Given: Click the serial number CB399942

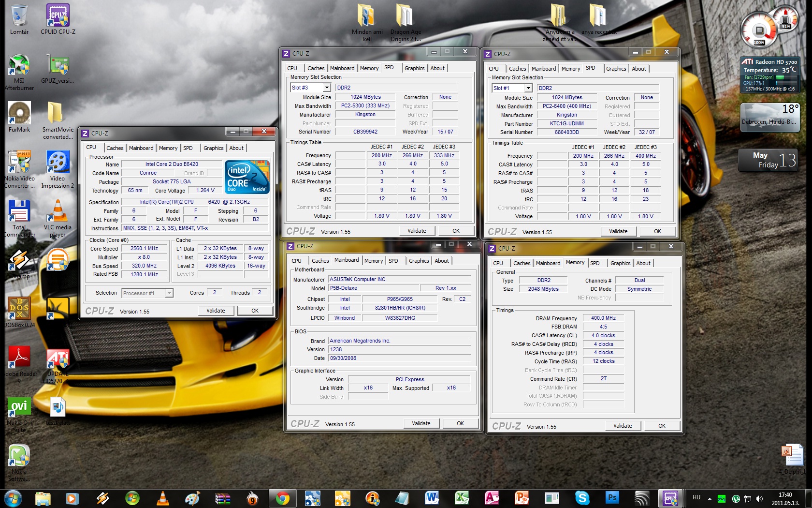Looking at the screenshot, I should (365, 132).
